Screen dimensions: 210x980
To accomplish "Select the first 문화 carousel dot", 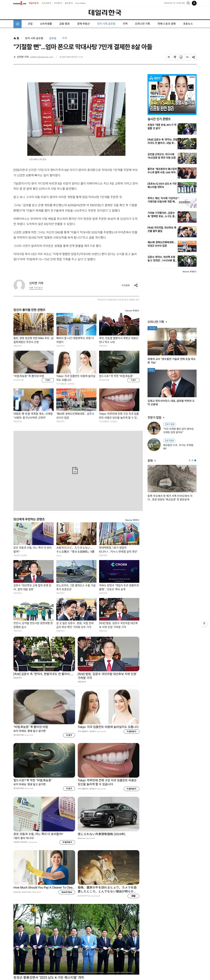I will pos(189,460).
